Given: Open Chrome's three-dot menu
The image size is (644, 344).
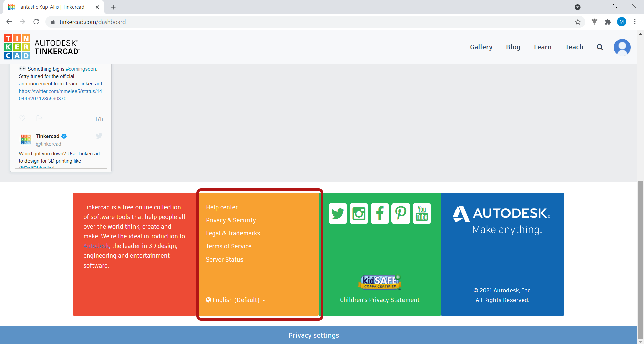Looking at the screenshot, I should pos(635,22).
